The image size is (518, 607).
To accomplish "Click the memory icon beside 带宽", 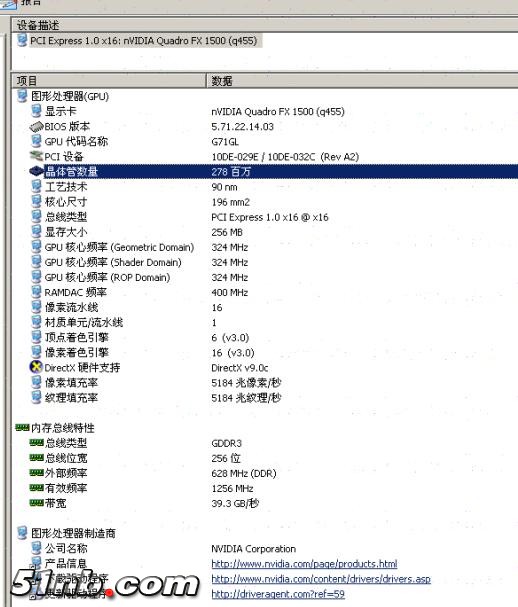I will click(x=36, y=503).
